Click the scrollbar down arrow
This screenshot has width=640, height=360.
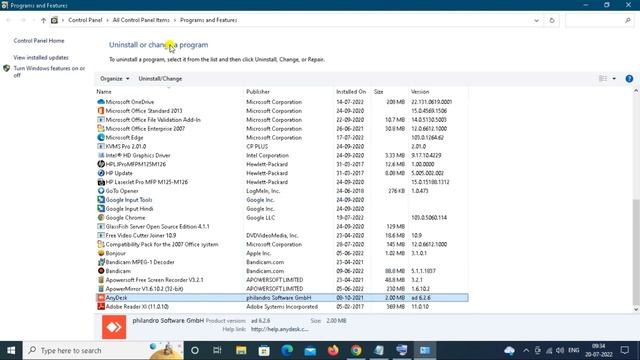tap(636, 309)
